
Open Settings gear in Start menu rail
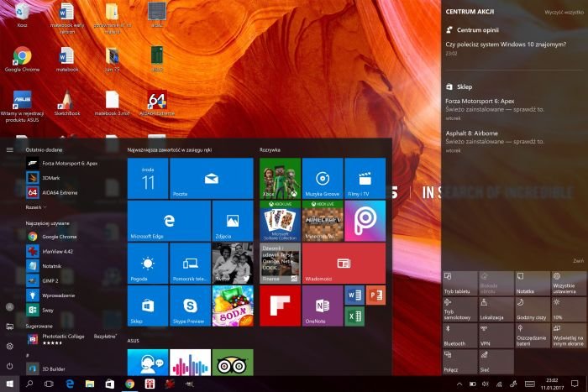pos(10,347)
